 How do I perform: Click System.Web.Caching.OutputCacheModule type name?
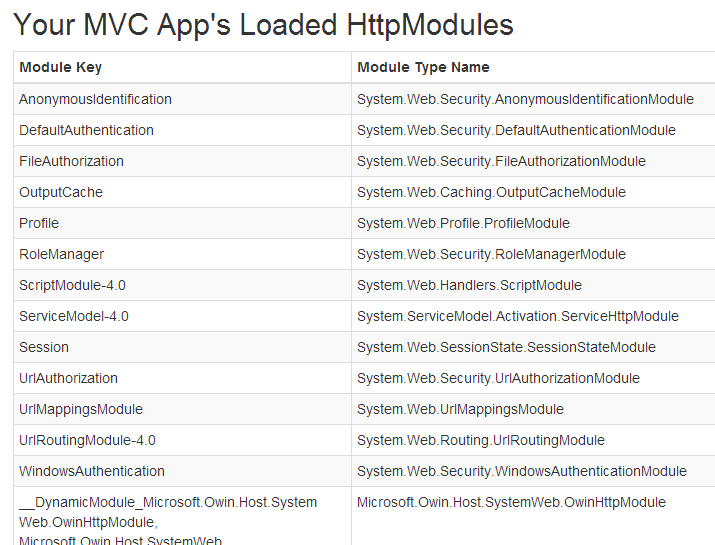coord(491,192)
